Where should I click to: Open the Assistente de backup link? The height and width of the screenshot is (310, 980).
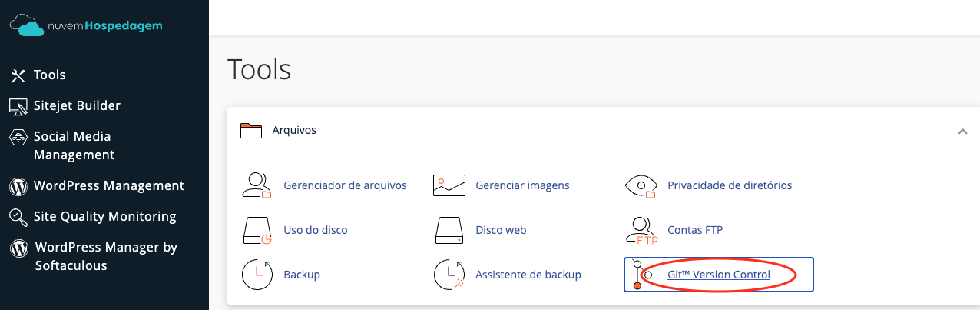528,275
